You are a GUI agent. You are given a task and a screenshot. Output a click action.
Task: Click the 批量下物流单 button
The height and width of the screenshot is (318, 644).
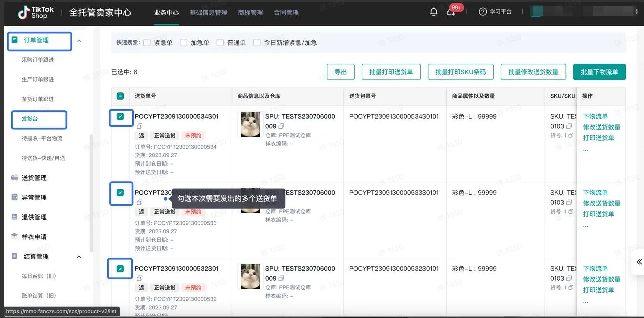(599, 72)
